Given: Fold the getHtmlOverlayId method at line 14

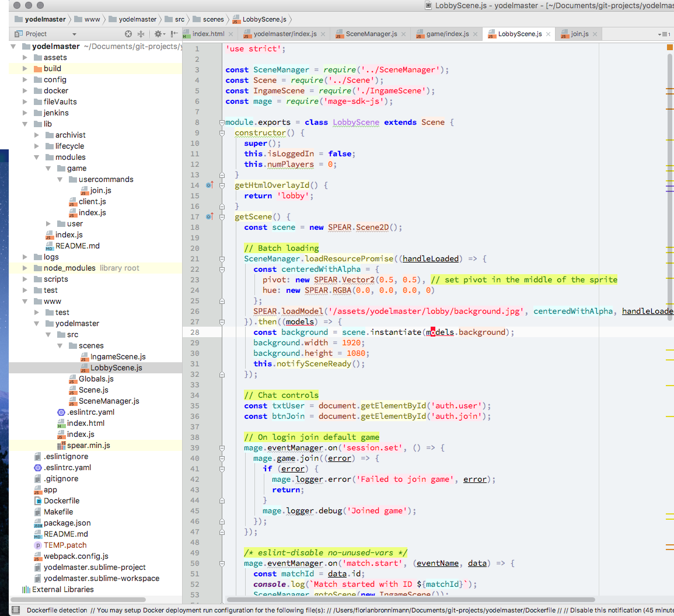Looking at the screenshot, I should click(222, 185).
